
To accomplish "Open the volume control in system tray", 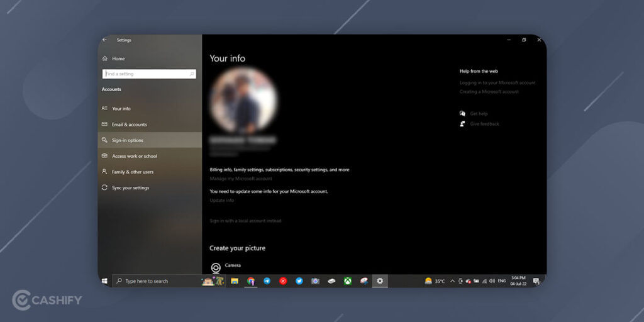I will click(492, 281).
